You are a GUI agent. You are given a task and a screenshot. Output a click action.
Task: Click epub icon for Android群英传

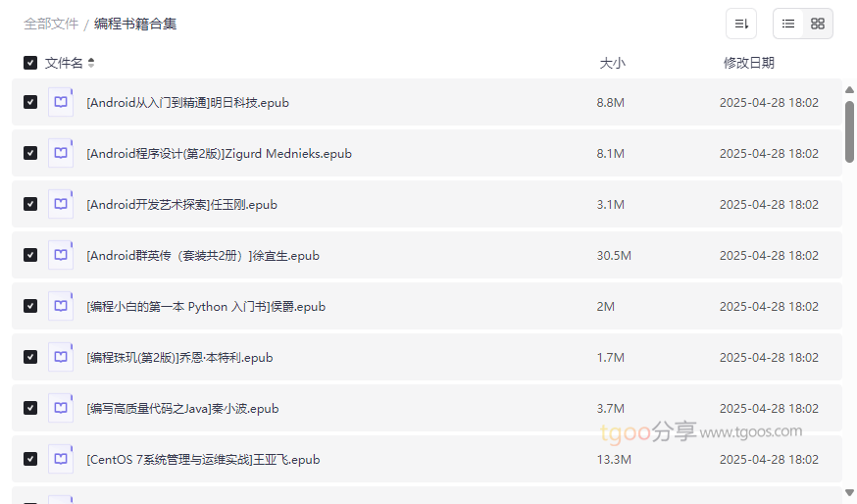tap(61, 255)
